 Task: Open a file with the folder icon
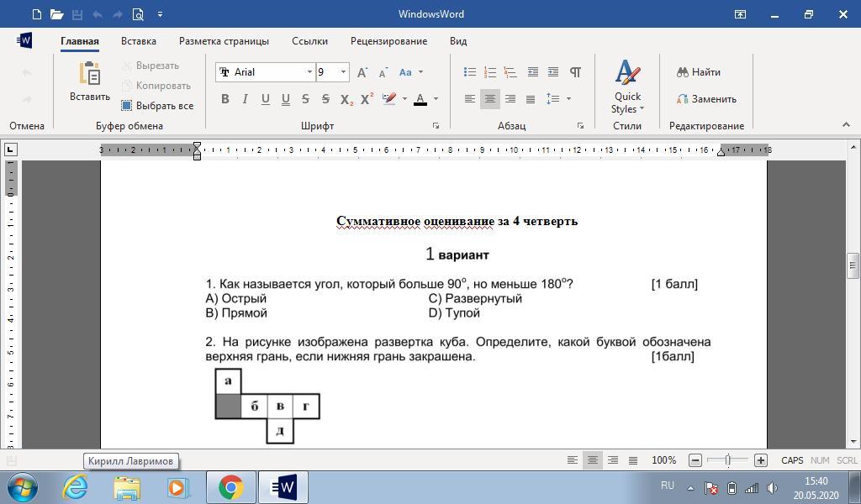(57, 14)
